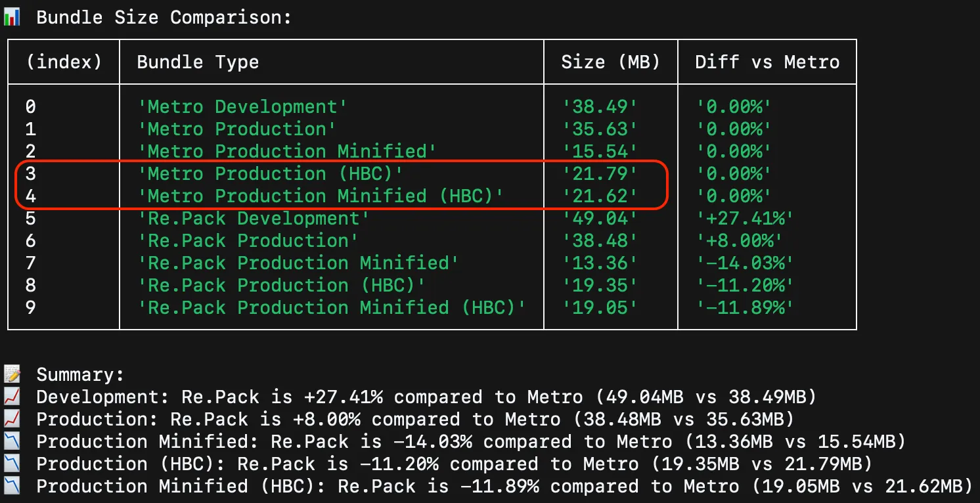Click the size value '21.79'
Screen dimensions: 980x503
coord(600,173)
